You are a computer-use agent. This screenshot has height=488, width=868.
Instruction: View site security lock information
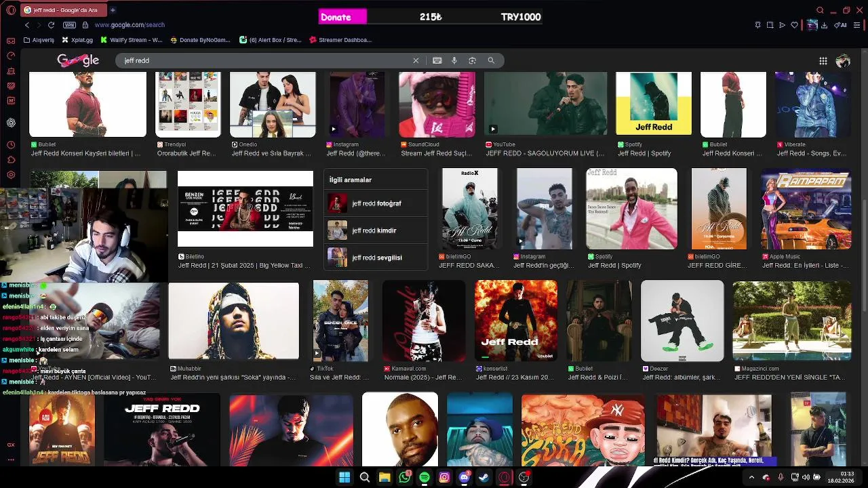85,25
